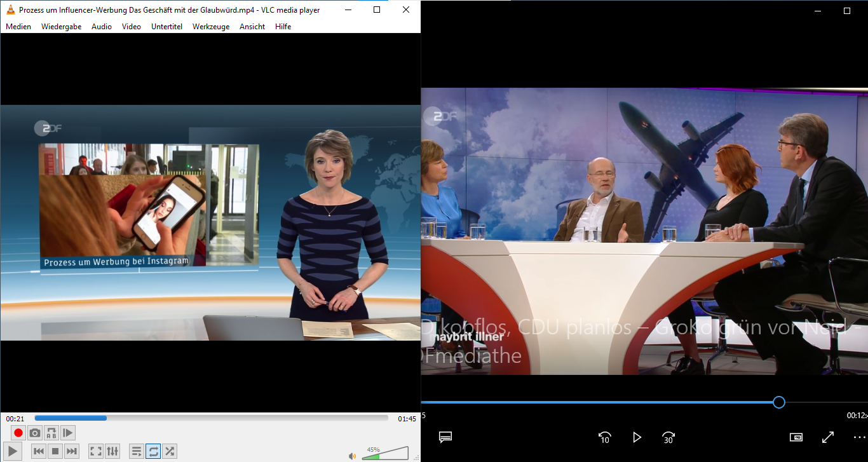Click the A-B loop button

point(51,433)
